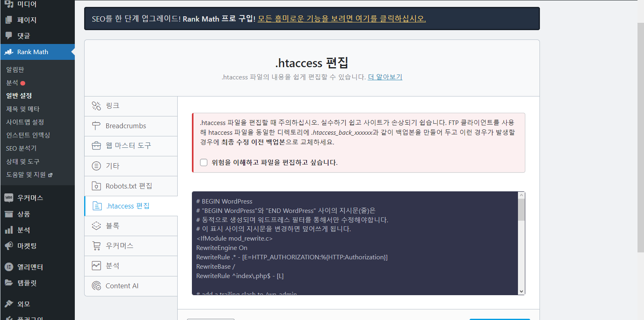Check the 위험을 이해하고 파일을 편집하고 싶습니다 checkbox

click(204, 162)
